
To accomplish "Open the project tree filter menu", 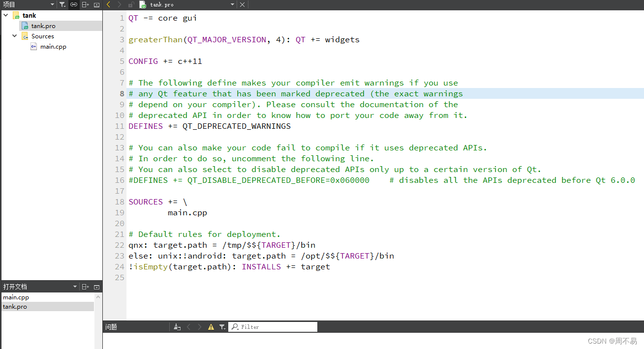I will tap(62, 4).
